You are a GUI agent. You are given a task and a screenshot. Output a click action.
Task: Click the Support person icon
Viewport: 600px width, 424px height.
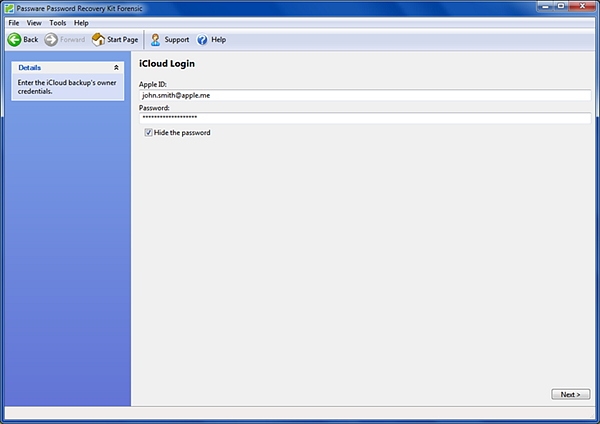pyautogui.click(x=155, y=39)
